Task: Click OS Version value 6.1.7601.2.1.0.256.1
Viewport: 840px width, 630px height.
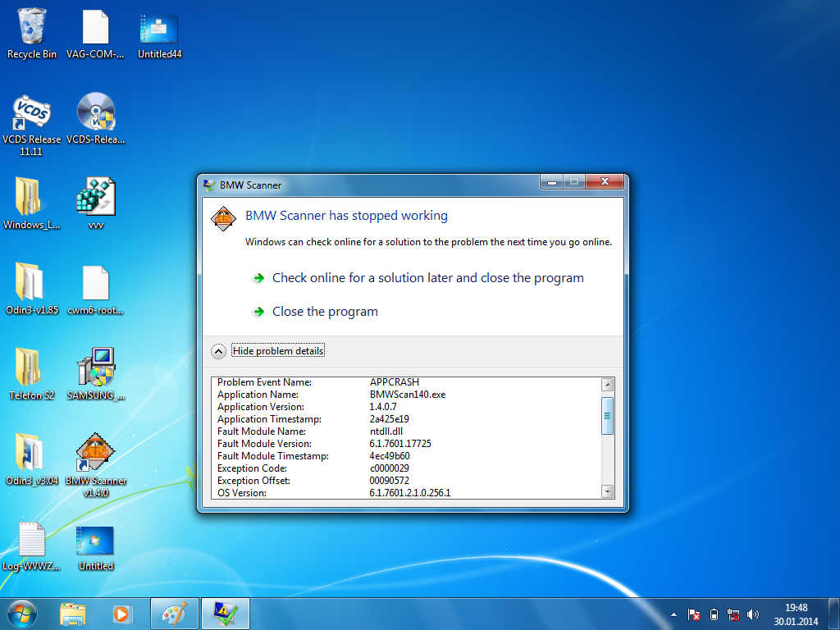Action: point(410,493)
